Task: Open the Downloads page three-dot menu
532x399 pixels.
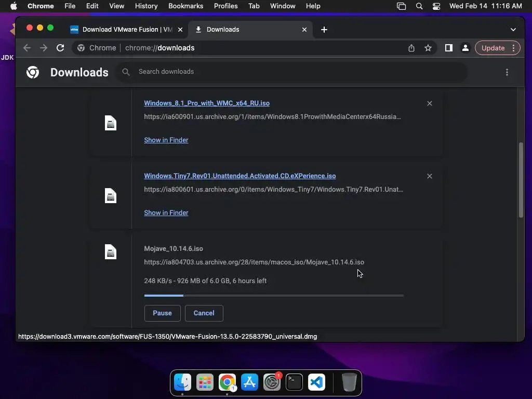Action: pos(507,72)
